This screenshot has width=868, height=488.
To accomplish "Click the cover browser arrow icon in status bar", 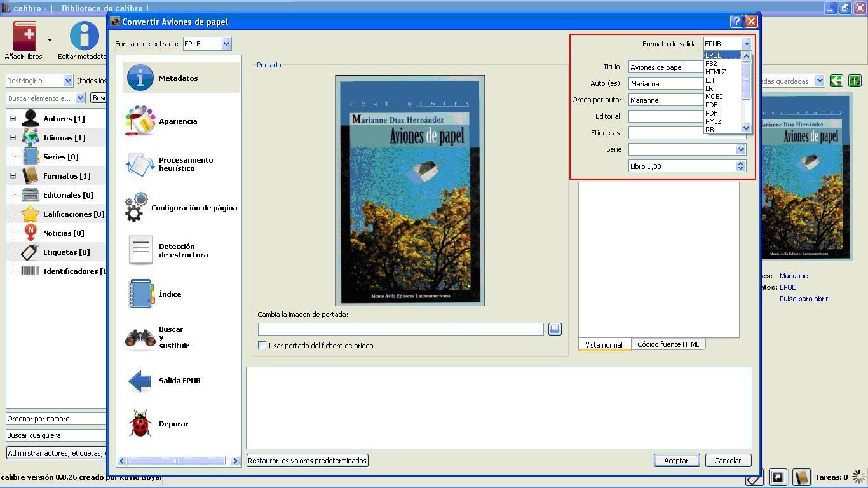I will (778, 477).
